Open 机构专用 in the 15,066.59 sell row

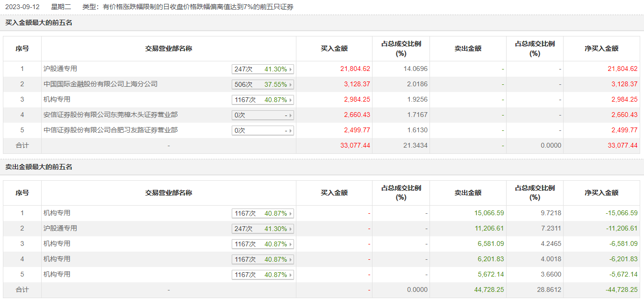(x=57, y=213)
